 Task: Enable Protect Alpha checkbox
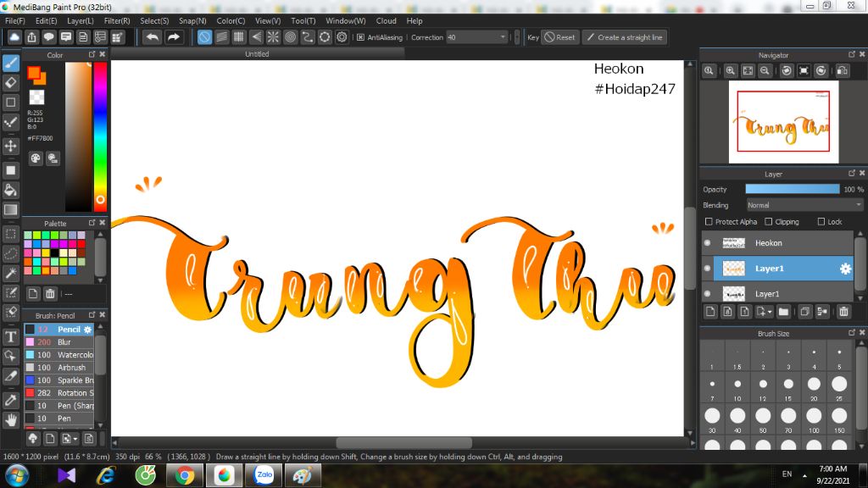(709, 221)
